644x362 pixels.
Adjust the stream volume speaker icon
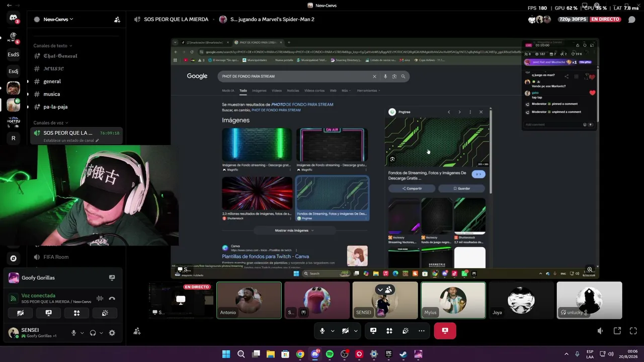click(x=600, y=331)
